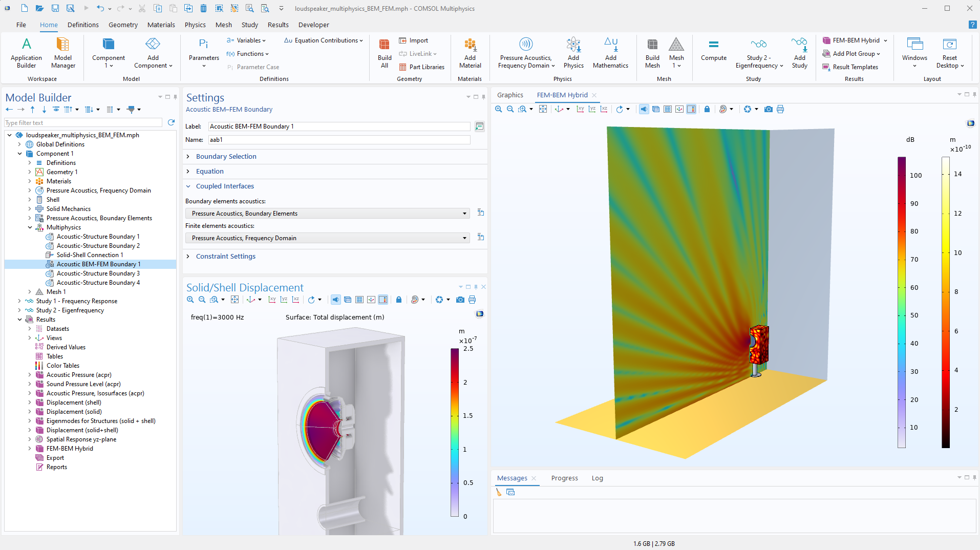The image size is (980, 550).
Task: Click Zoom In in the Graphics toolbar
Action: [x=499, y=109]
